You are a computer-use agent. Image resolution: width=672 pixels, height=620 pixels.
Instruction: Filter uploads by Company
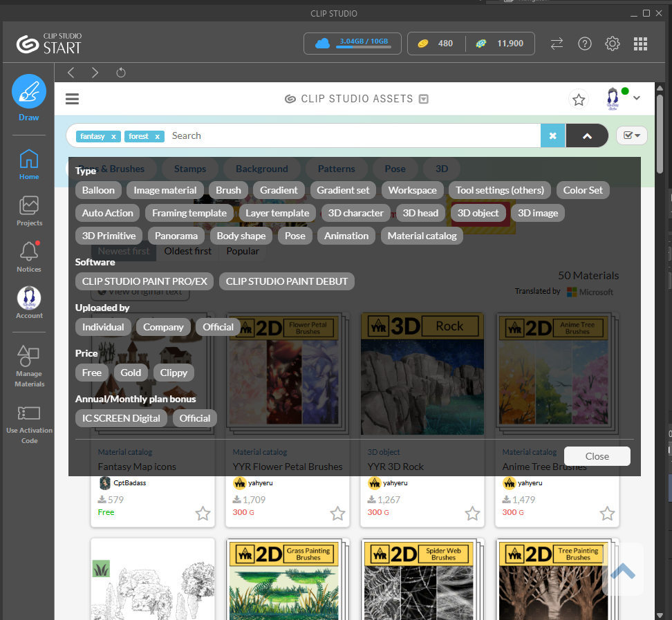[163, 328]
